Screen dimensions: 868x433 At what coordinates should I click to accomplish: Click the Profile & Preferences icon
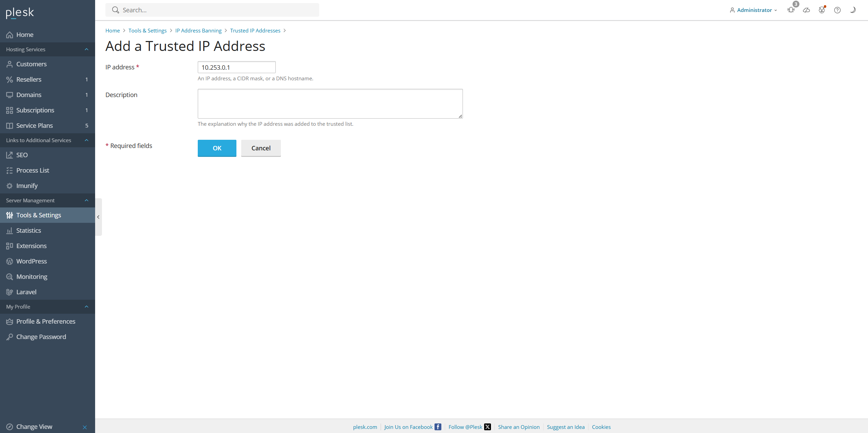[10, 322]
